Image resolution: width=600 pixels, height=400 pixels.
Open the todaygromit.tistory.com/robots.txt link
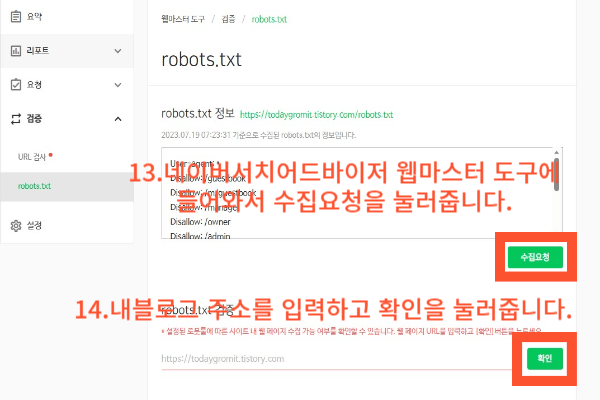pyautogui.click(x=316, y=115)
